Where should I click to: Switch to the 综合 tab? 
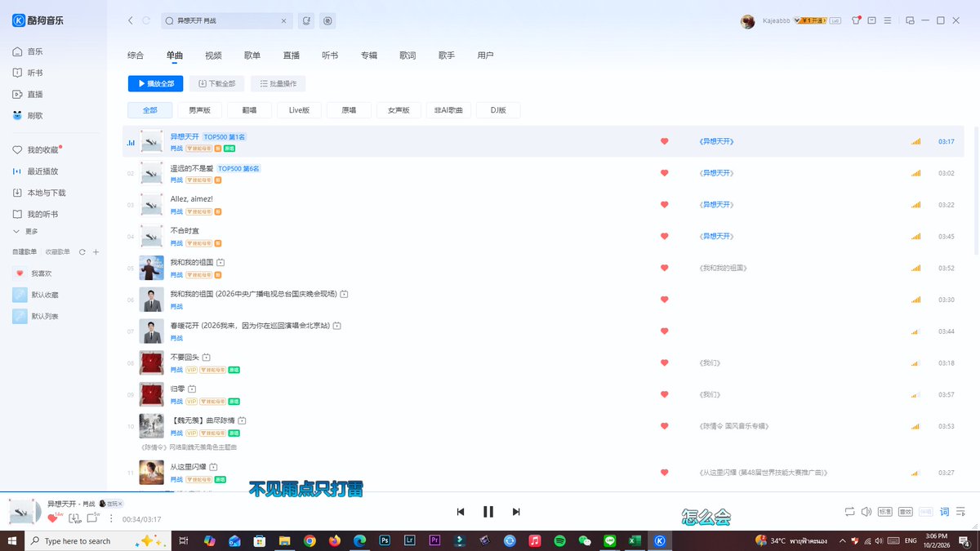point(136,56)
